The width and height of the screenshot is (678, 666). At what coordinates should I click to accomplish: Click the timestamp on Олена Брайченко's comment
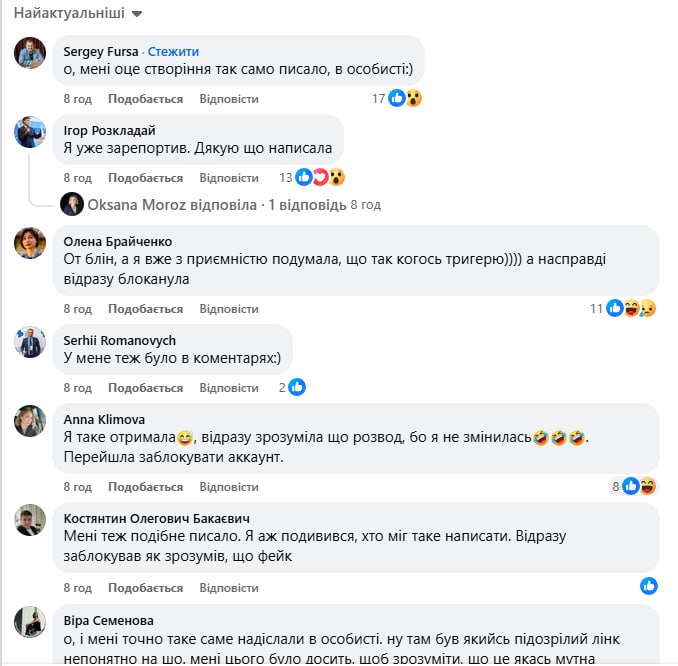pos(78,309)
